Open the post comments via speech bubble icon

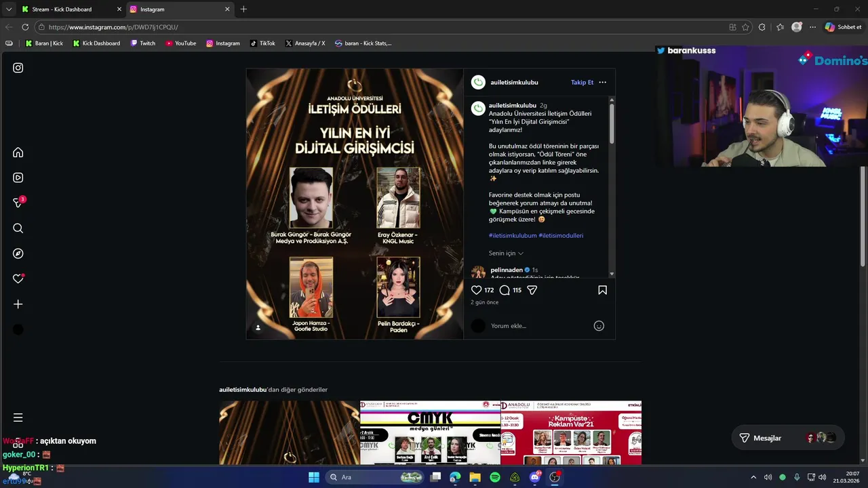[x=505, y=290]
